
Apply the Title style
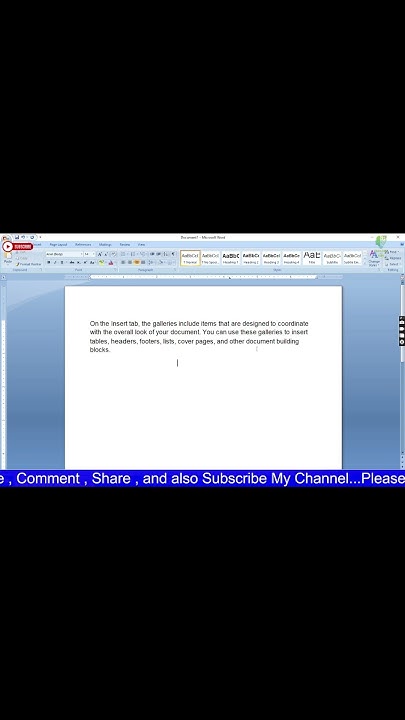[312, 258]
